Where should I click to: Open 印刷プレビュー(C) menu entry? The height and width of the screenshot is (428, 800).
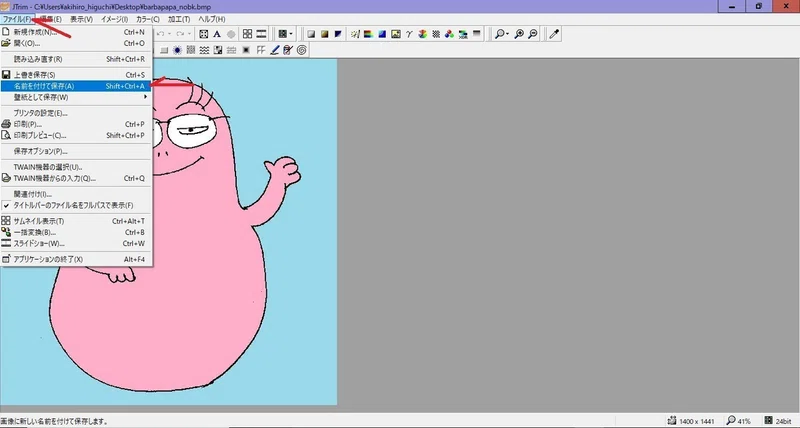point(76,135)
